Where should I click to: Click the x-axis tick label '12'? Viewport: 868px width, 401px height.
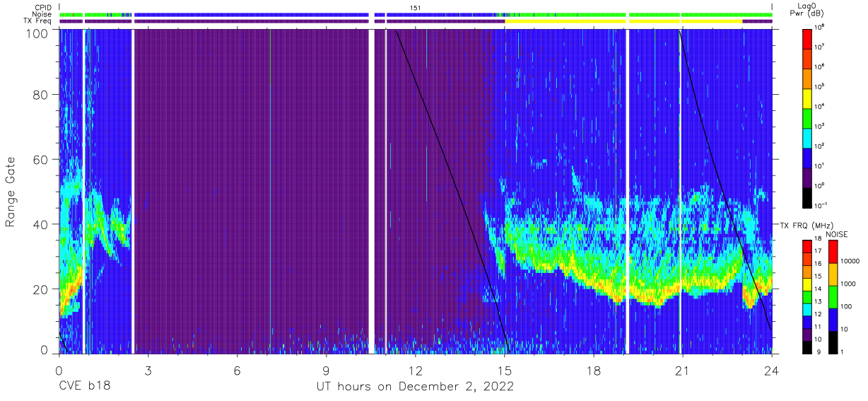click(415, 370)
